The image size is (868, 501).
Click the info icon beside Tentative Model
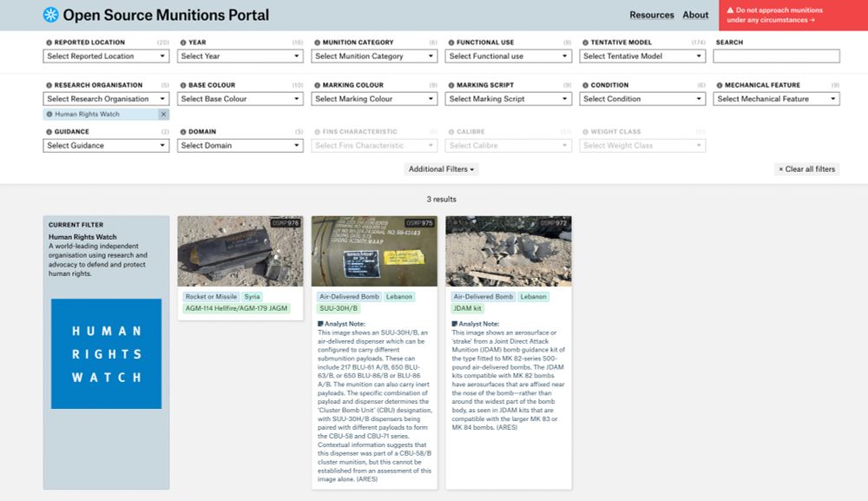(585, 43)
